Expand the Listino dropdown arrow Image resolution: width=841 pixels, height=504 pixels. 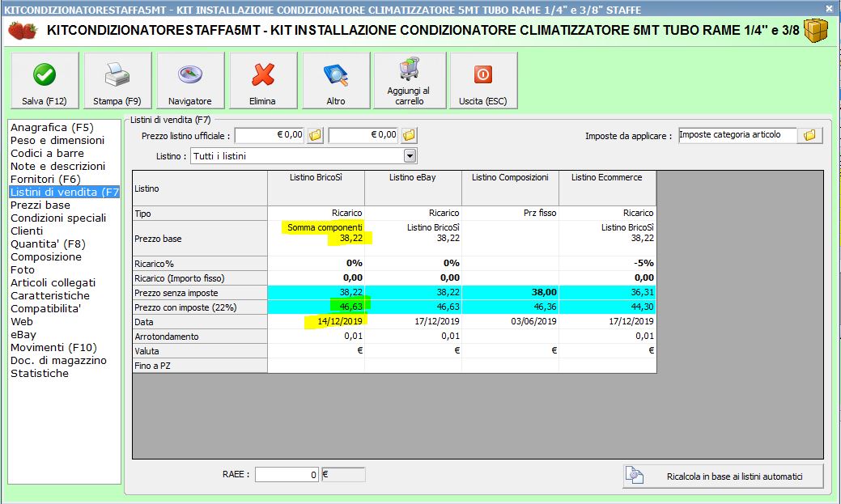(410, 156)
